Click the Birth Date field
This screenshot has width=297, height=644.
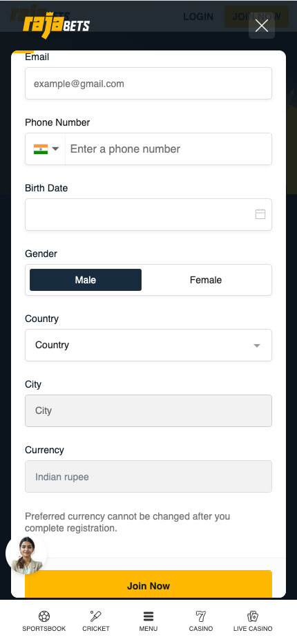pos(148,214)
